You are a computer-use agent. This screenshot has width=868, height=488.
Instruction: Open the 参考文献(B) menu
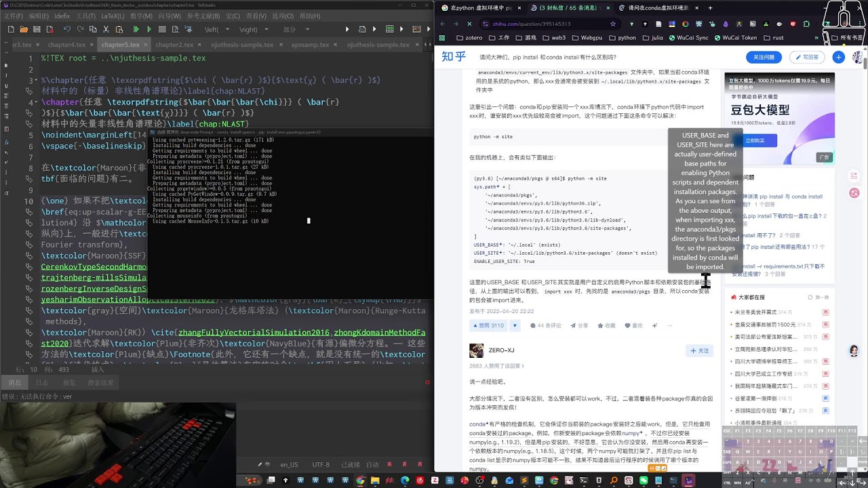[203, 16]
